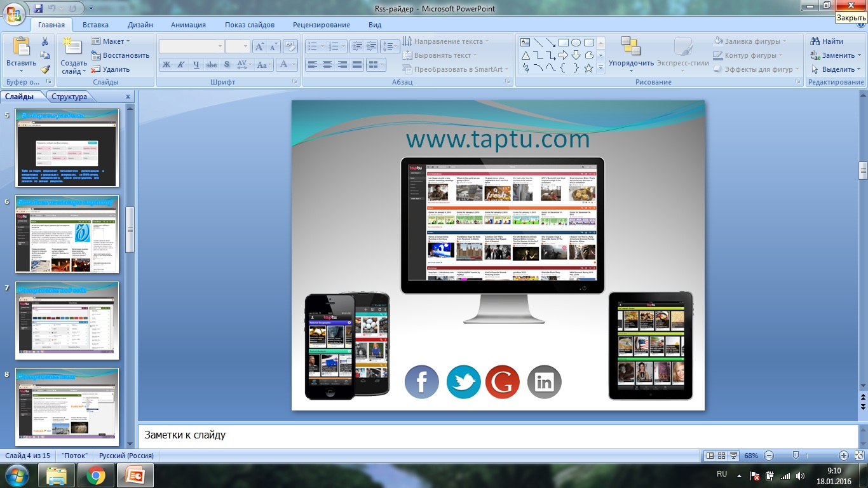868x488 pixels.
Task: Open the font size combo box
Action: 237,46
